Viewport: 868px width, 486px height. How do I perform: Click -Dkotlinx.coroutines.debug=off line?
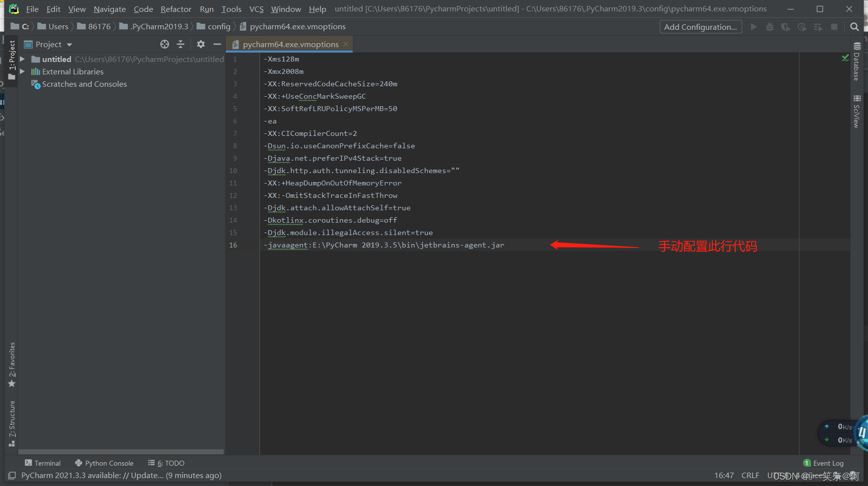pos(330,220)
